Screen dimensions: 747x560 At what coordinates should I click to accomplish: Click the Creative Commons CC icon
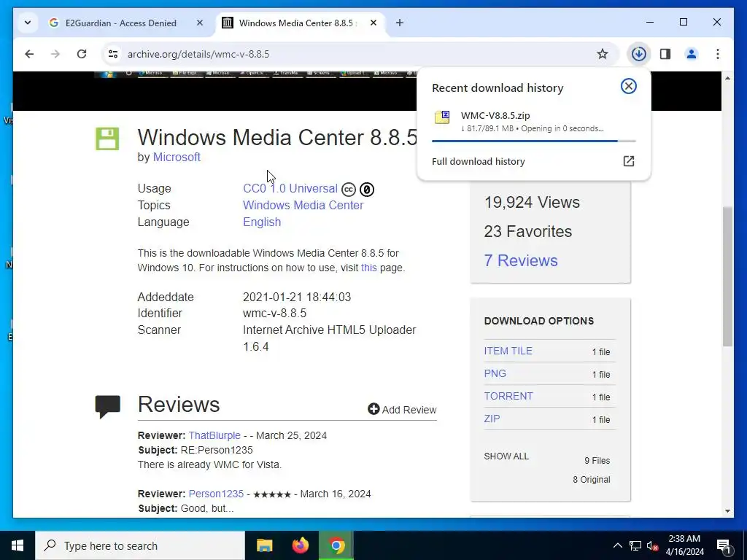pyautogui.click(x=348, y=190)
